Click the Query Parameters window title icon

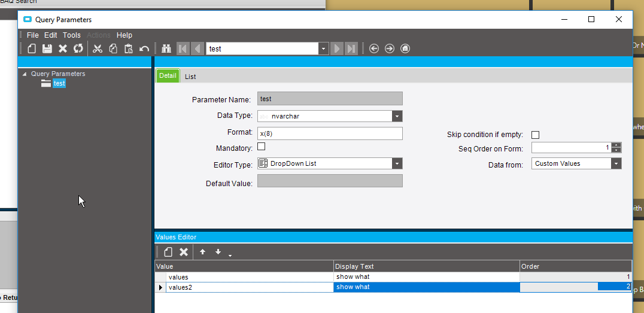(x=28, y=19)
